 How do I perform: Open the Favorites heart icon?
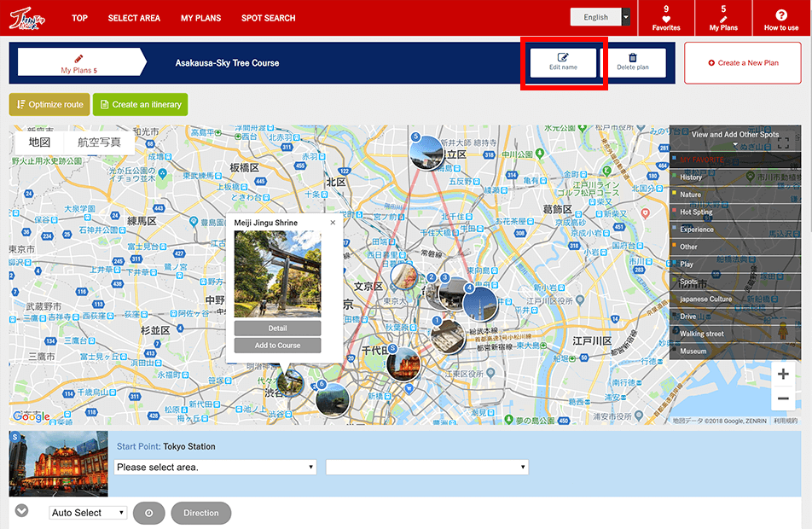(666, 18)
